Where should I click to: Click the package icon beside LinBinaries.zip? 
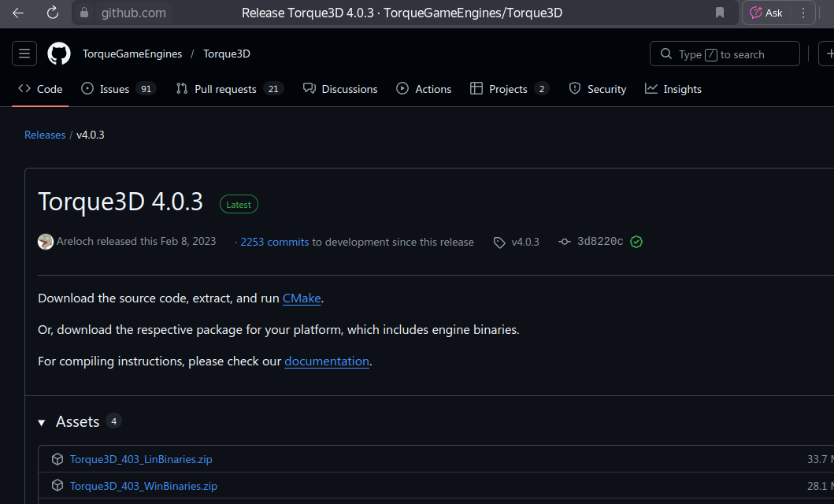57,459
